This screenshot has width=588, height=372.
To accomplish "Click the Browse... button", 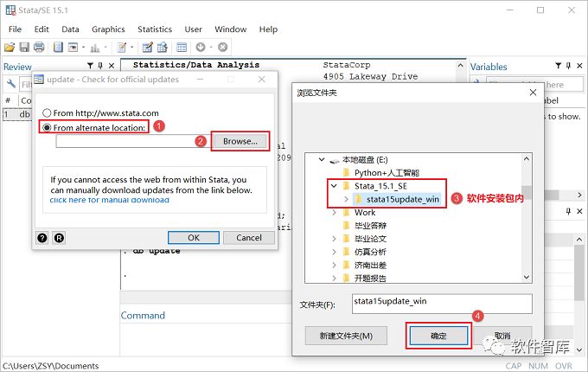I will (240, 141).
